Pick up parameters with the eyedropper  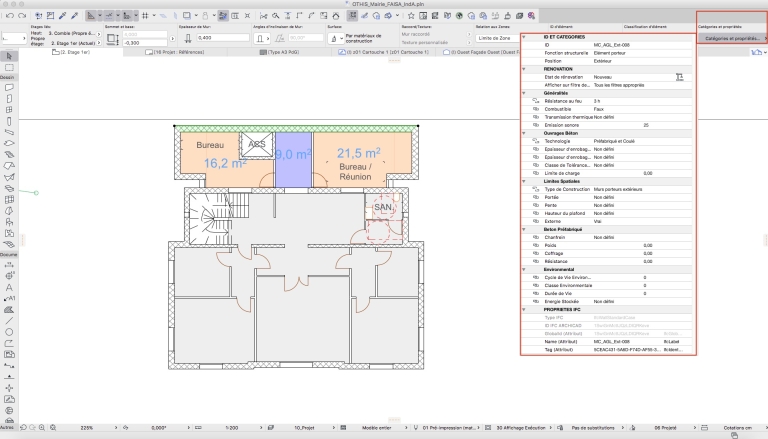[62, 16]
